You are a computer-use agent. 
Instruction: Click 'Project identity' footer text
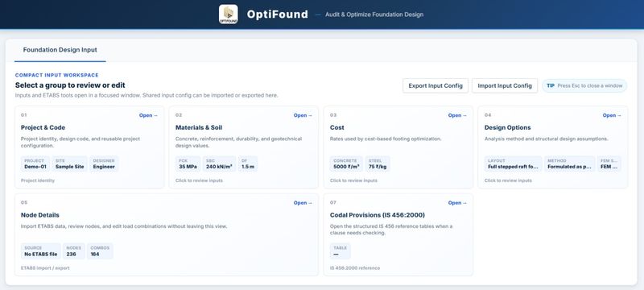pyautogui.click(x=38, y=180)
